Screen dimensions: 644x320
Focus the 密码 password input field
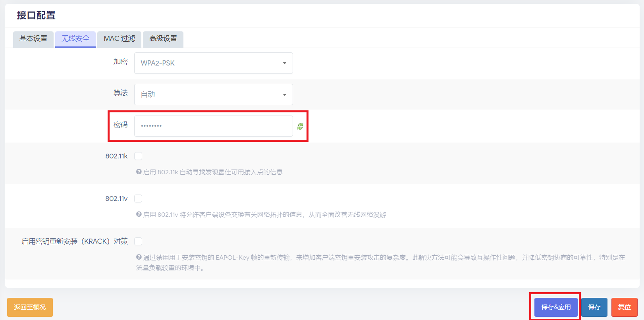(213, 126)
